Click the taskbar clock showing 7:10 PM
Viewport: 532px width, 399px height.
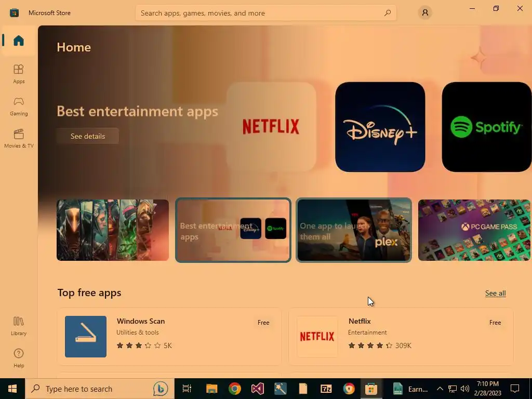pyautogui.click(x=488, y=389)
